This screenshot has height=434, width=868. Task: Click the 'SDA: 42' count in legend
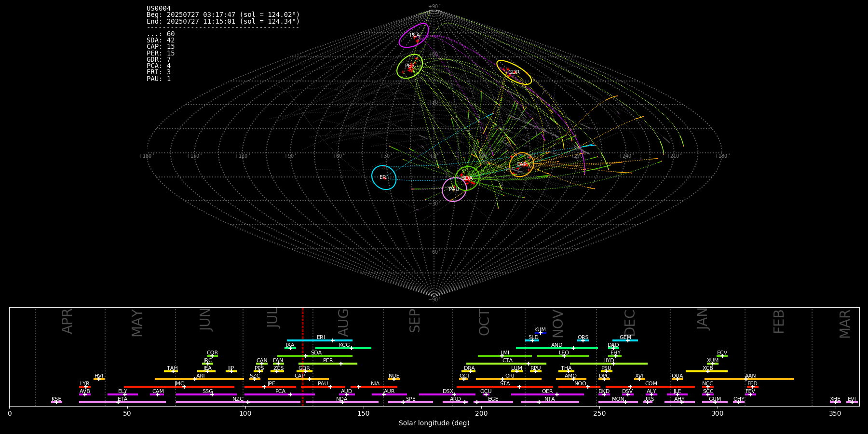161,41
